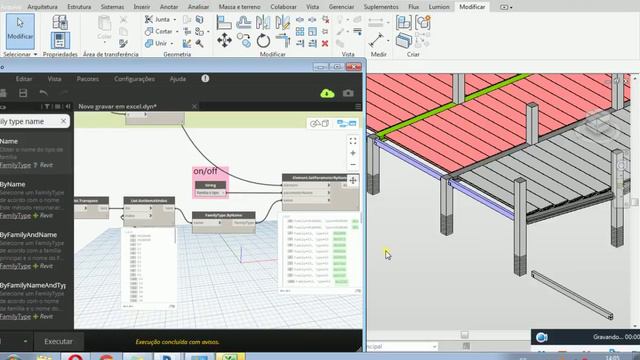Click the exclamation notification icon in Dynamo menu
This screenshot has height=360, width=640.
[x=205, y=78]
